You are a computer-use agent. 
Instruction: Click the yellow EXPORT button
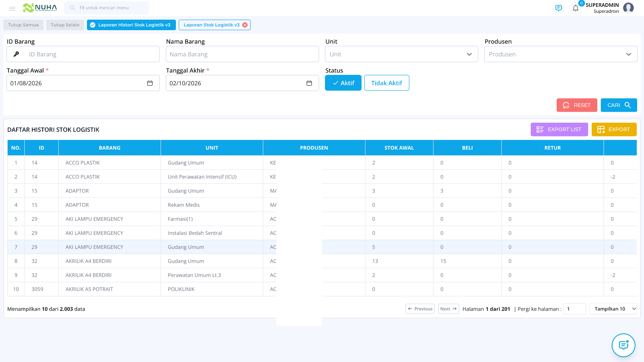(x=614, y=130)
